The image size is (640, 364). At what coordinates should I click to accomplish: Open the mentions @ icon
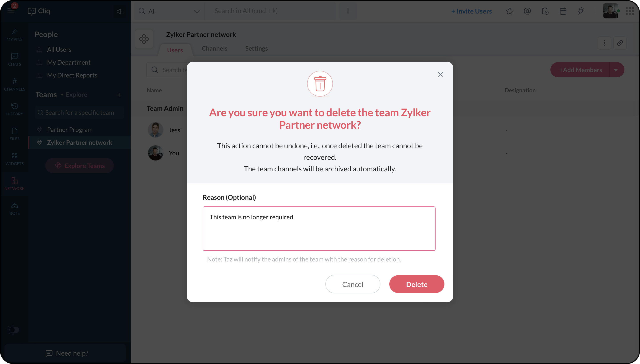527,11
